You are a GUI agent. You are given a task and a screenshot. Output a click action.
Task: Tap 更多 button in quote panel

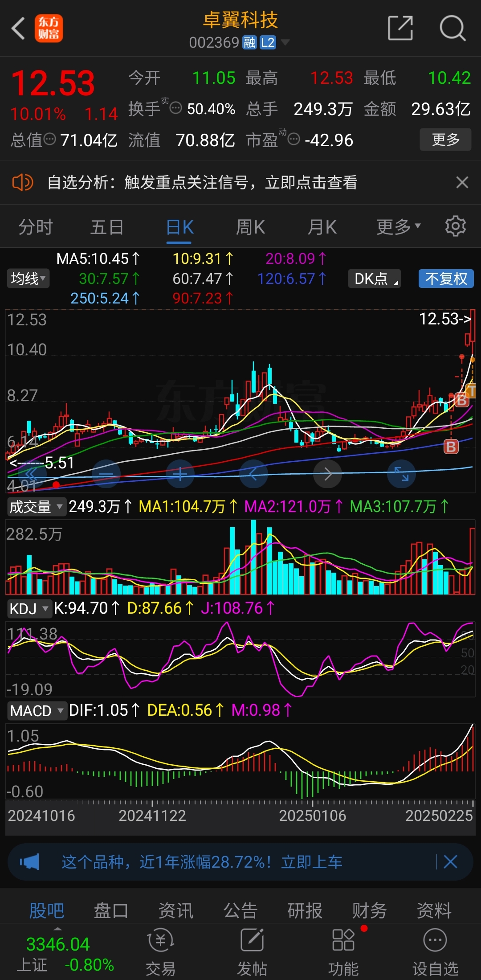point(445,139)
